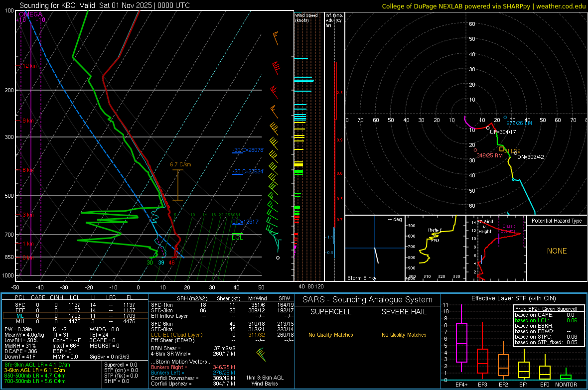588x390 pixels.
Task: Click the DCAPE = 306 value
Action: tap(20, 351)
